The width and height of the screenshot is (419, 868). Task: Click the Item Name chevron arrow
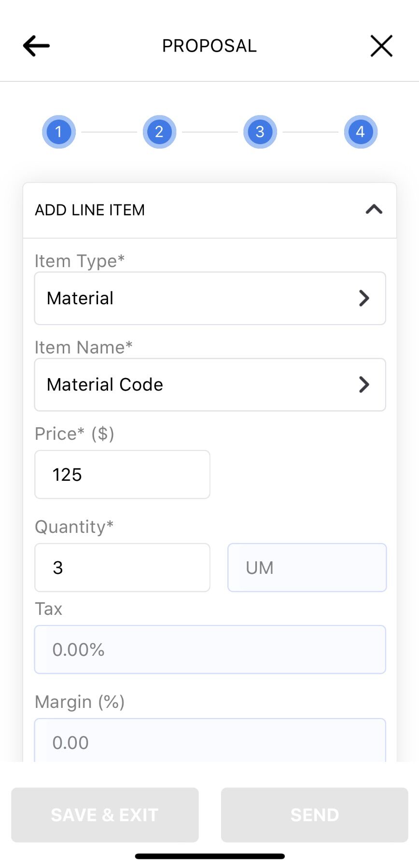click(x=364, y=384)
